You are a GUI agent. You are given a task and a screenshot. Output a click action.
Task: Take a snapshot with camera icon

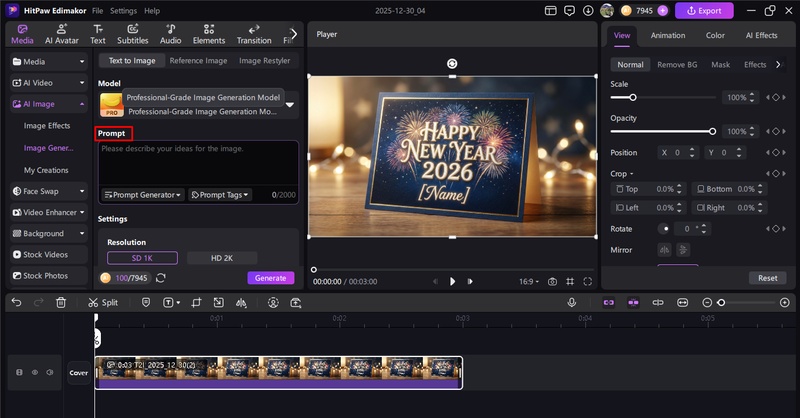pyautogui.click(x=552, y=282)
